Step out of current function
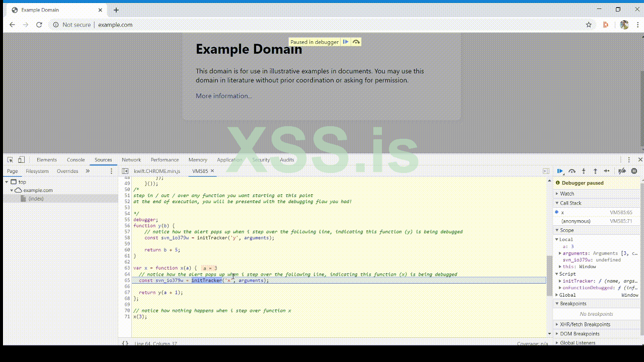This screenshot has height=362, width=644. point(595,171)
